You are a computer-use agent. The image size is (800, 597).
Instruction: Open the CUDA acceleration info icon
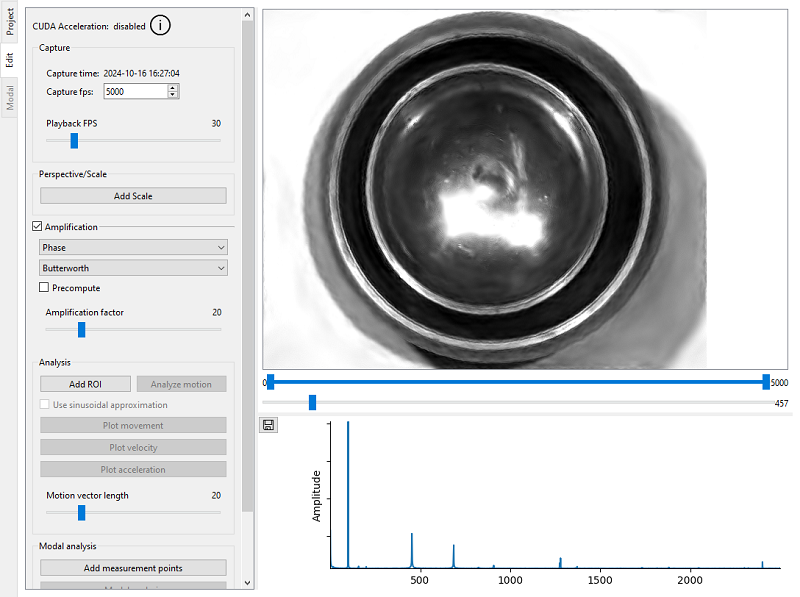point(160,25)
